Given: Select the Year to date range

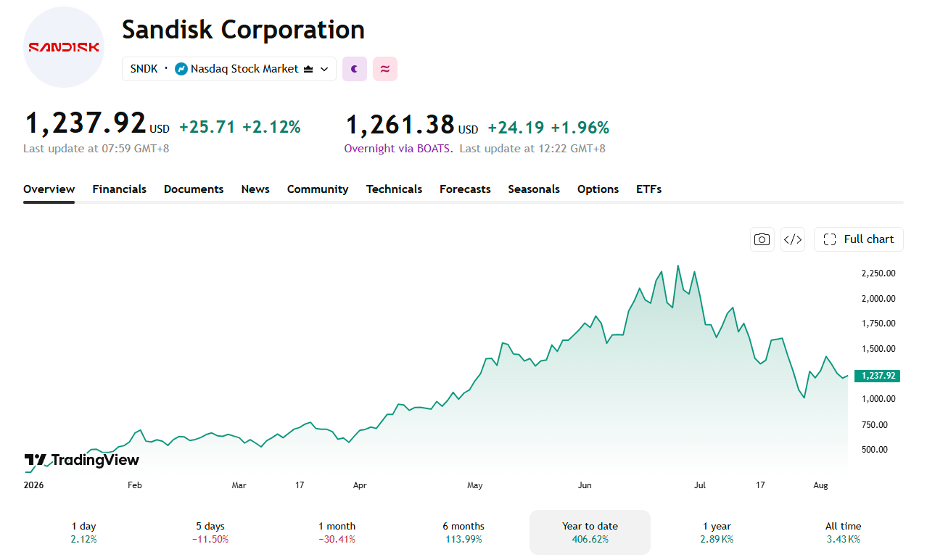Looking at the screenshot, I should [590, 532].
